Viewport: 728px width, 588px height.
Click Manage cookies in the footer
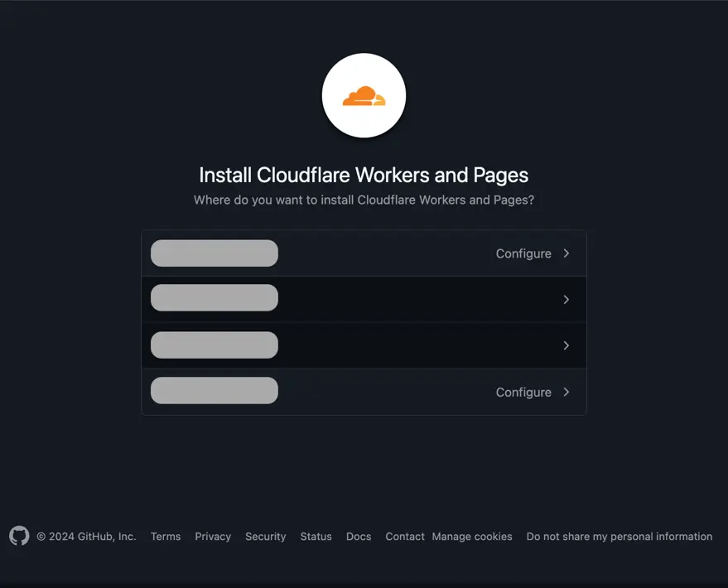click(x=472, y=537)
